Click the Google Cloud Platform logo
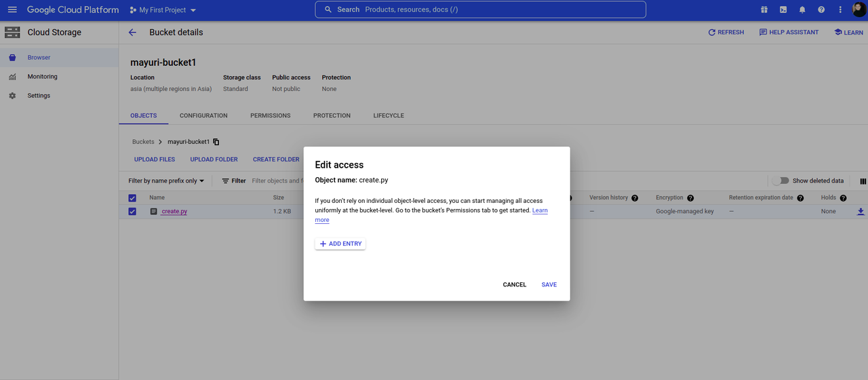Image resolution: width=868 pixels, height=380 pixels. pyautogui.click(x=73, y=10)
